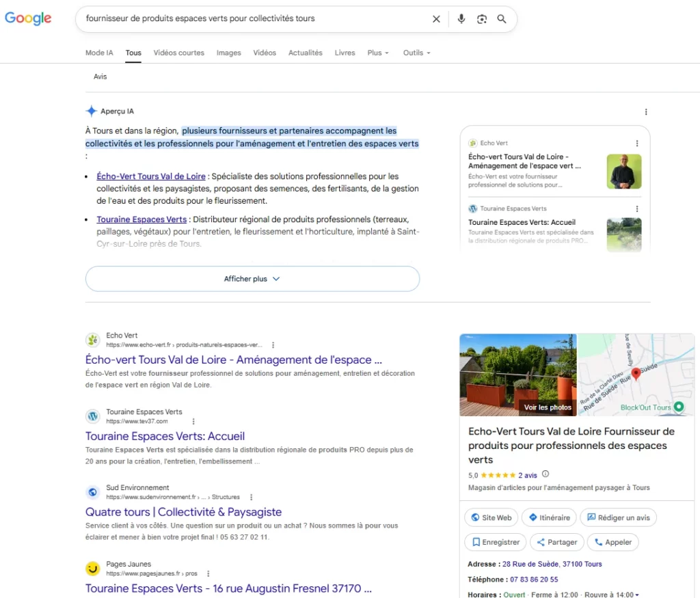Viewport: 700px width, 598px height.
Task: Open more options for Pages Jaunes result
Action: pos(208,573)
